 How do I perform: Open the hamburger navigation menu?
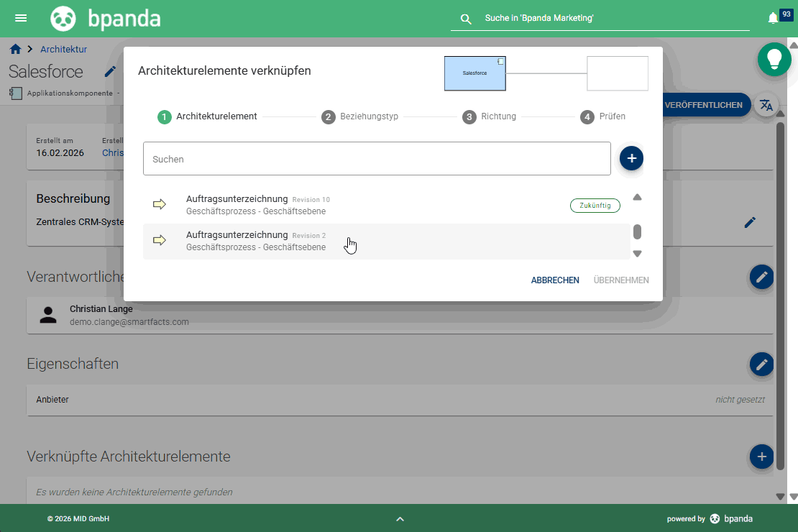20,18
